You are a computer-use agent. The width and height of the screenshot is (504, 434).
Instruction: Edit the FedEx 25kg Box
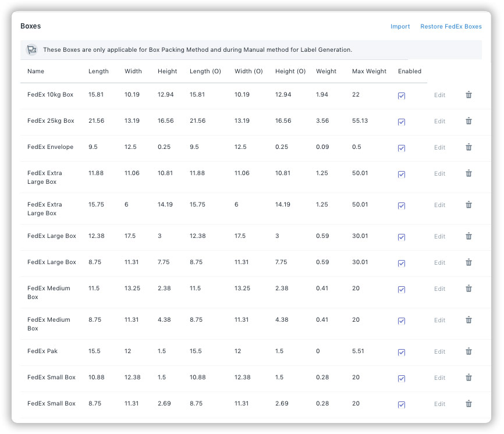(439, 122)
